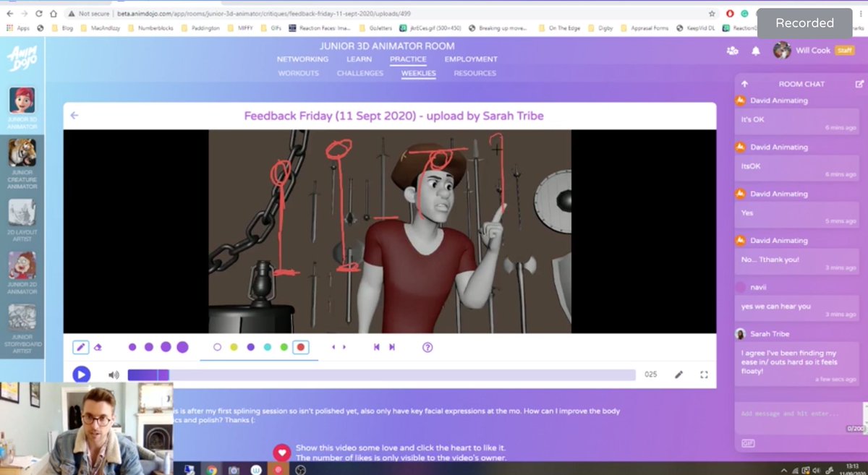Open the Apps bookmarks shortcut

(x=18, y=28)
